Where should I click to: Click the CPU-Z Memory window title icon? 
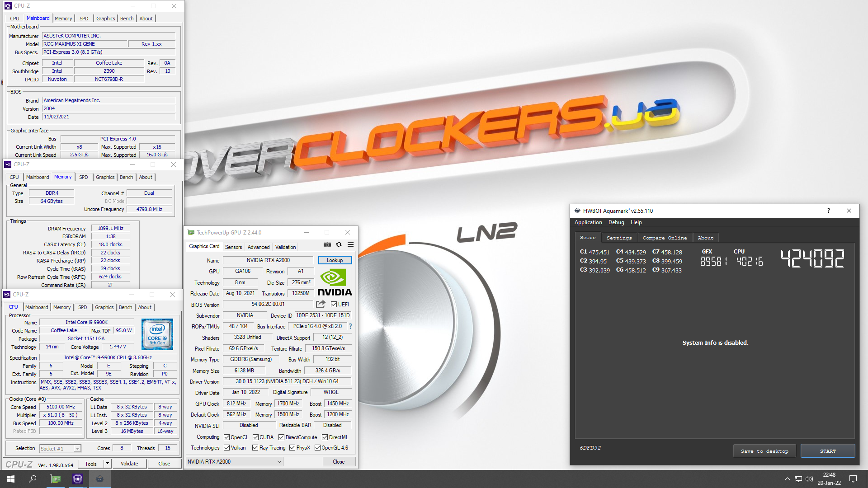7,164
